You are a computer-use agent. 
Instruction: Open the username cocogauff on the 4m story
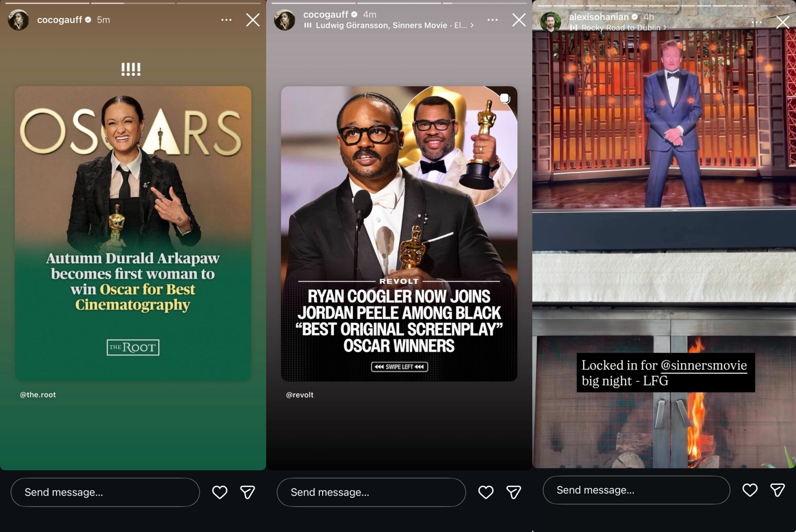click(326, 14)
